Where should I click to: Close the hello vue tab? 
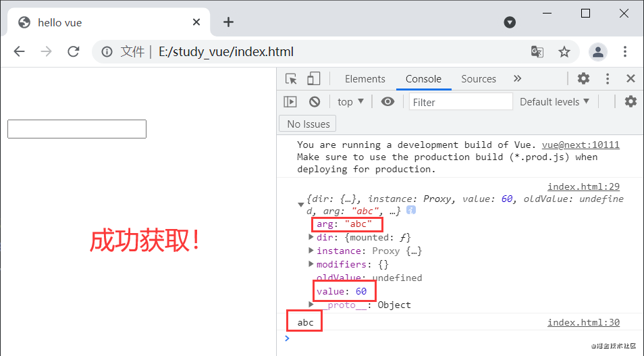click(196, 22)
